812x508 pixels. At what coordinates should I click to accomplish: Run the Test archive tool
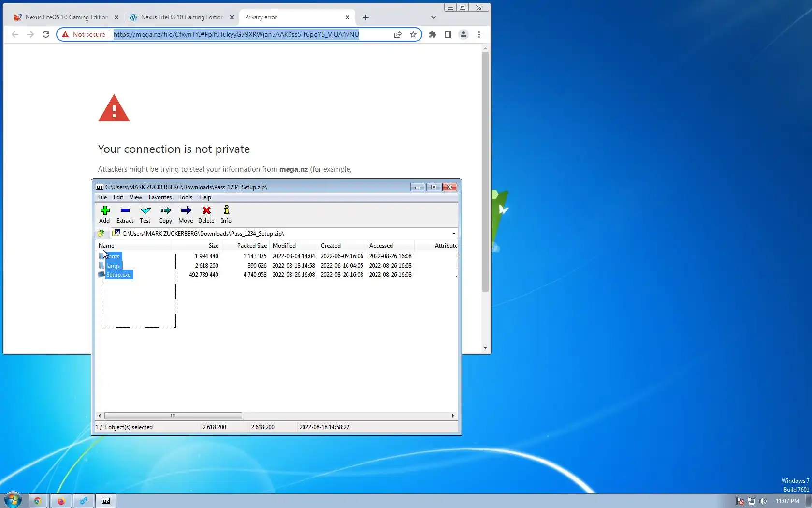145,214
